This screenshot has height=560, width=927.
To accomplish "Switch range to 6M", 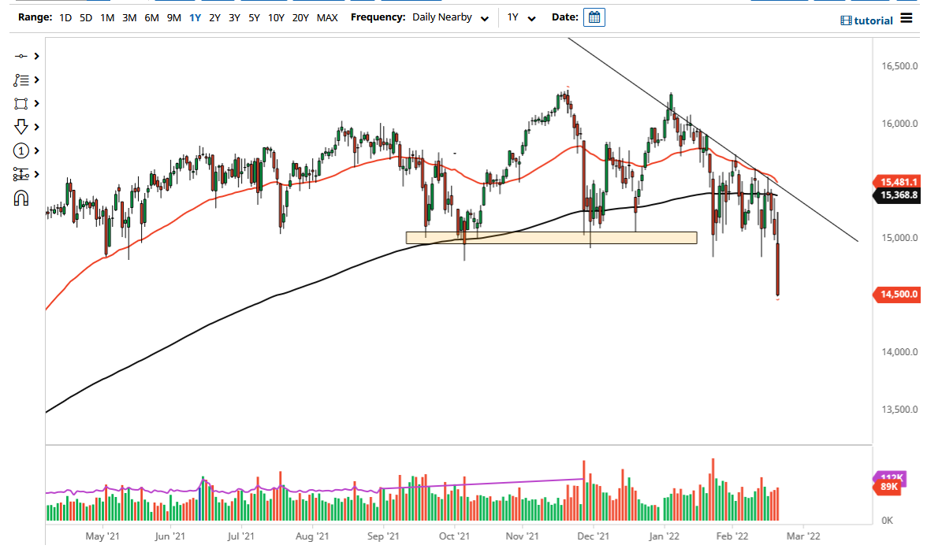I will coord(151,17).
